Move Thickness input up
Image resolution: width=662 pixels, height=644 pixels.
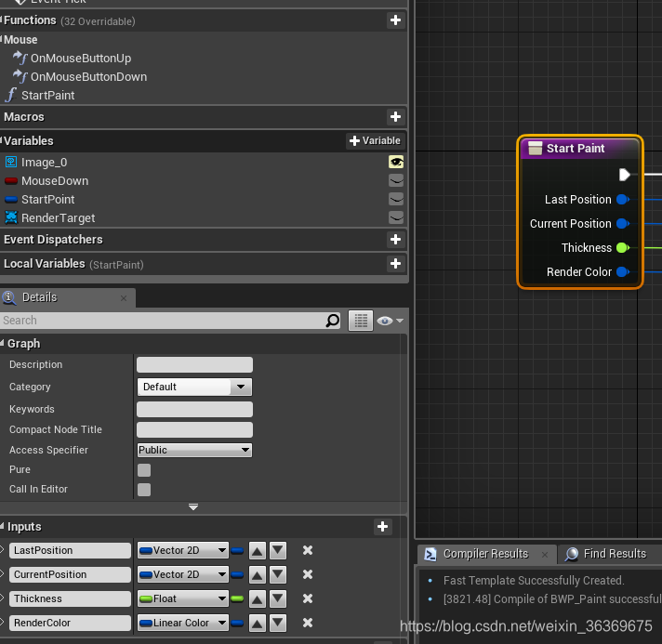[258, 598]
